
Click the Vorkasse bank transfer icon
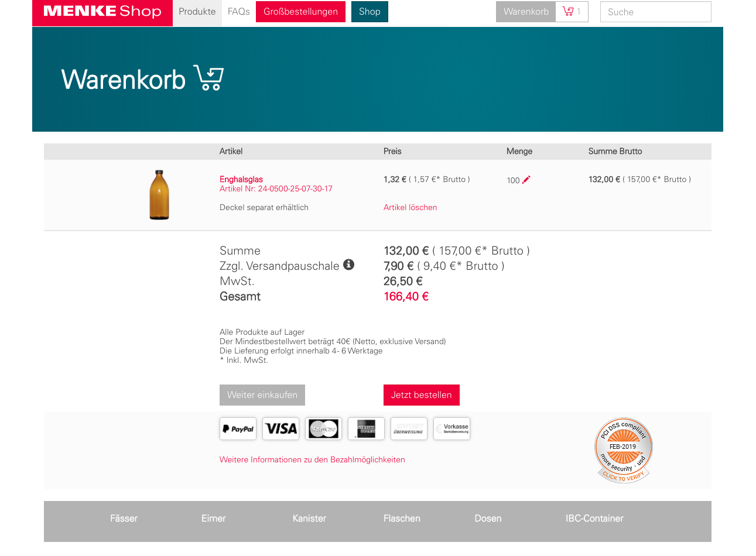[451, 429]
